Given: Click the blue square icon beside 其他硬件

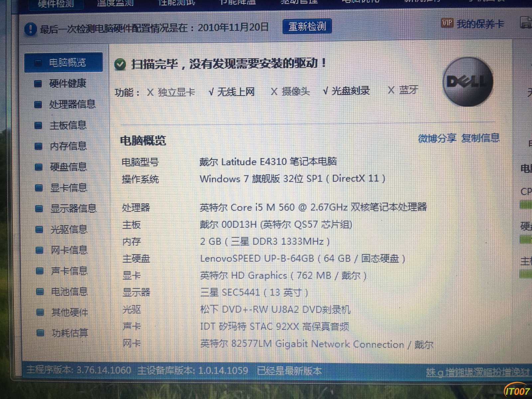Looking at the screenshot, I should click(x=40, y=313).
